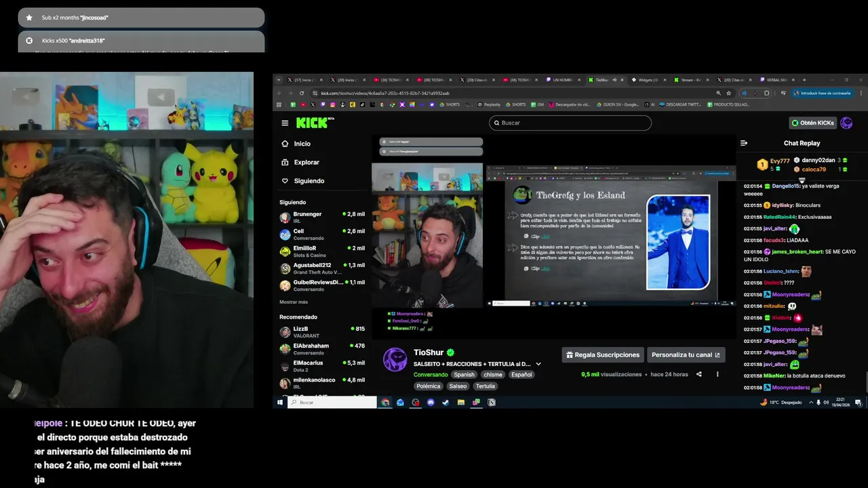Open Steam from the taskbar
Viewport: 868px width, 488px height.
446,403
